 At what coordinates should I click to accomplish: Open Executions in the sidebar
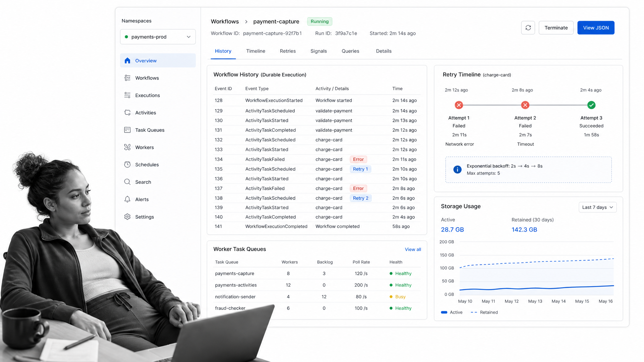click(158, 95)
